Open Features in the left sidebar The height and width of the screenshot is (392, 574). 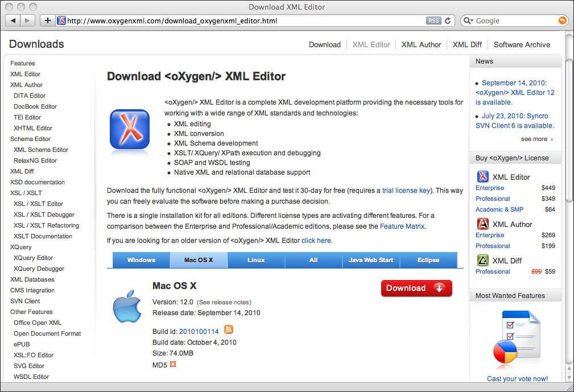pyautogui.click(x=23, y=63)
